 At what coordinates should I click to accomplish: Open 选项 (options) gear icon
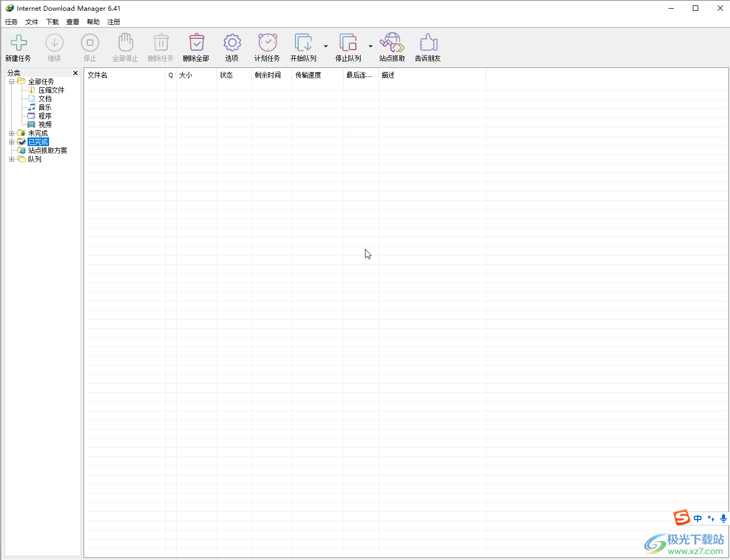click(232, 43)
